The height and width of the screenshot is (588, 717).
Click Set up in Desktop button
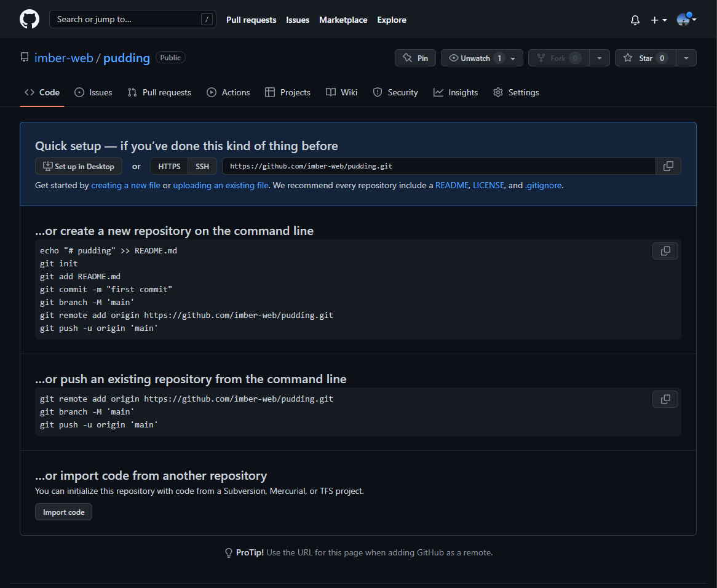pos(79,166)
